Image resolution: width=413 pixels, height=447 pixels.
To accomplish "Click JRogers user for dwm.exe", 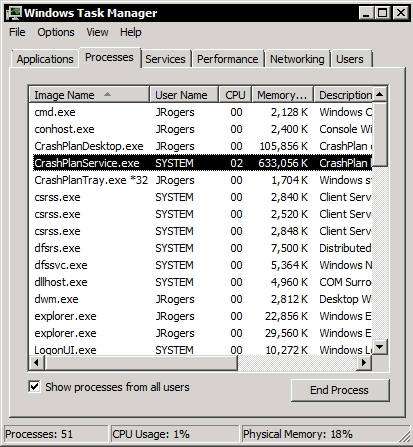I will pyautogui.click(x=175, y=299).
